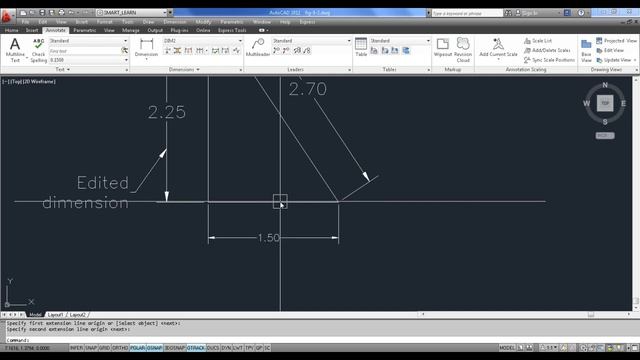640x360 pixels.
Task: Toggle ORTHO mode in status bar
Action: [120, 348]
